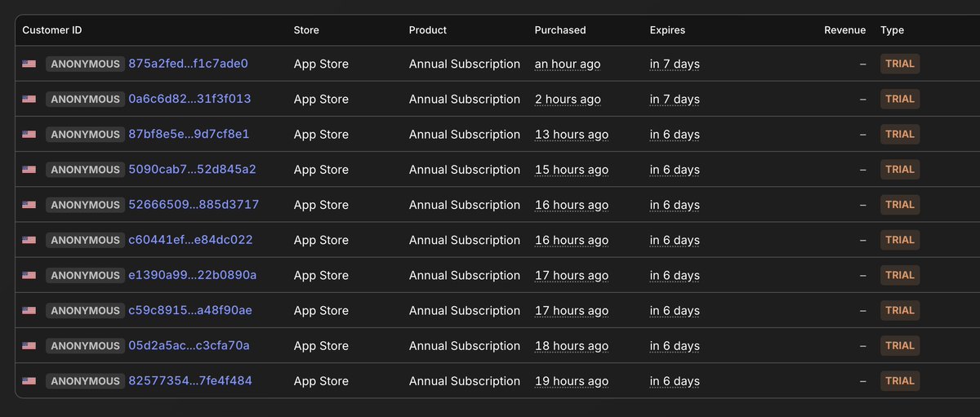Click the Expires column header
980x417 pixels.
[x=667, y=30]
